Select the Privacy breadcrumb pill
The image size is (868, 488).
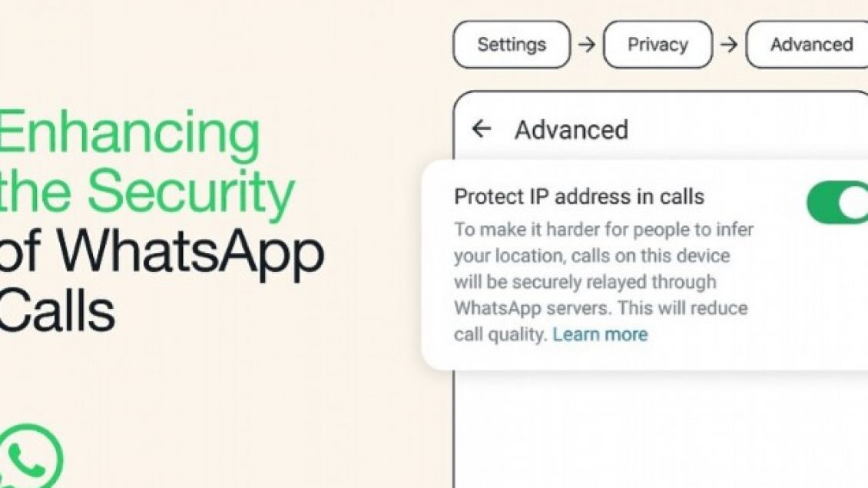click(658, 45)
